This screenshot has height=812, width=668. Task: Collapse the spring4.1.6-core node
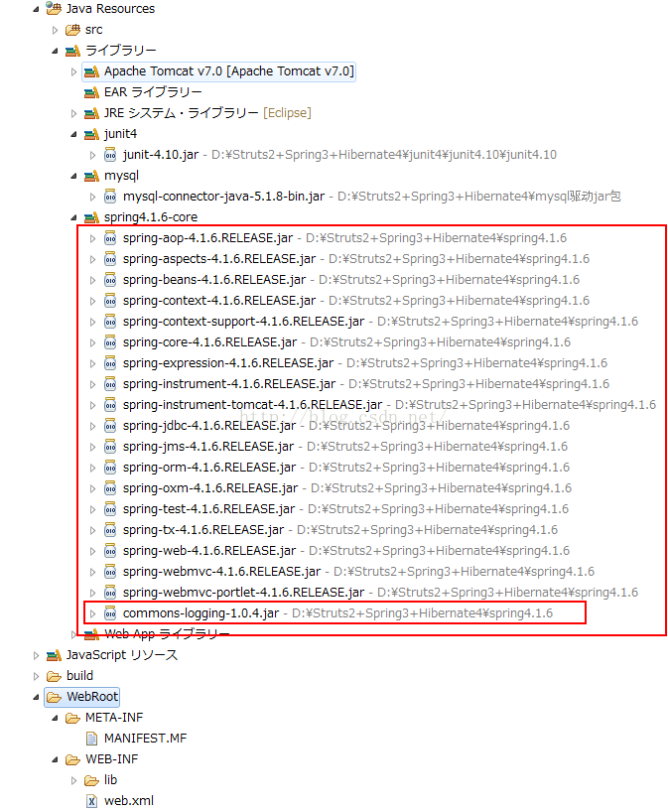[x=73, y=217]
